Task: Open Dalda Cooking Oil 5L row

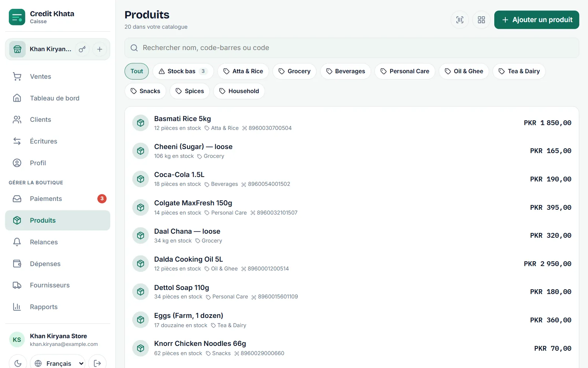Action: pos(352,264)
